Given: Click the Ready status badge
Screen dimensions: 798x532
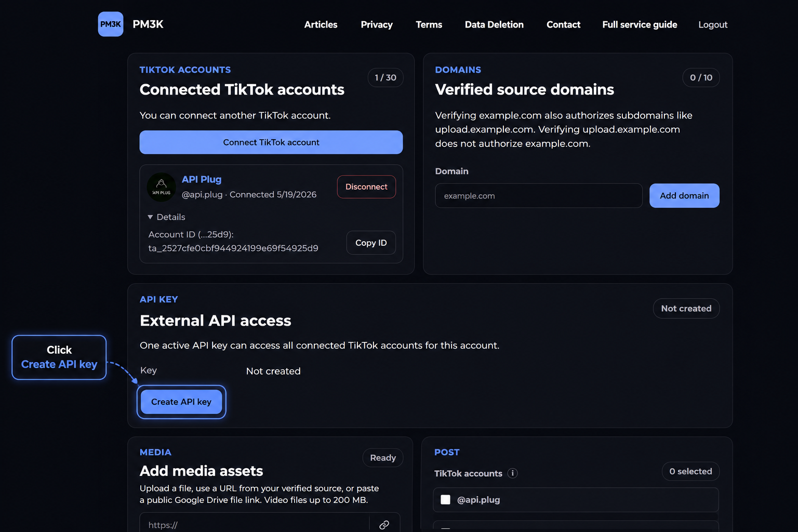Looking at the screenshot, I should [383, 458].
